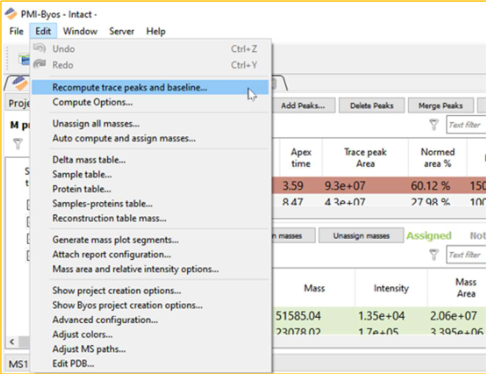
Task: Choose Auto compute and assign masses
Action: 150,138
